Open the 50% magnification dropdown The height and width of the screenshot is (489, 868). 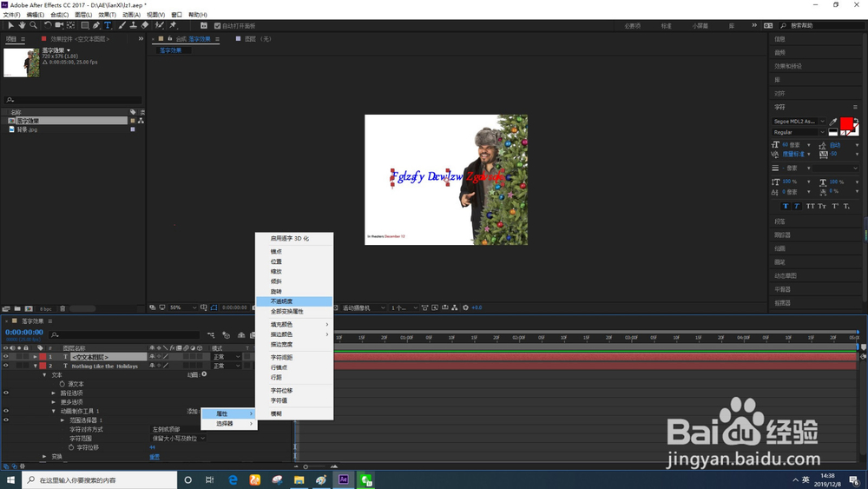[182, 307]
